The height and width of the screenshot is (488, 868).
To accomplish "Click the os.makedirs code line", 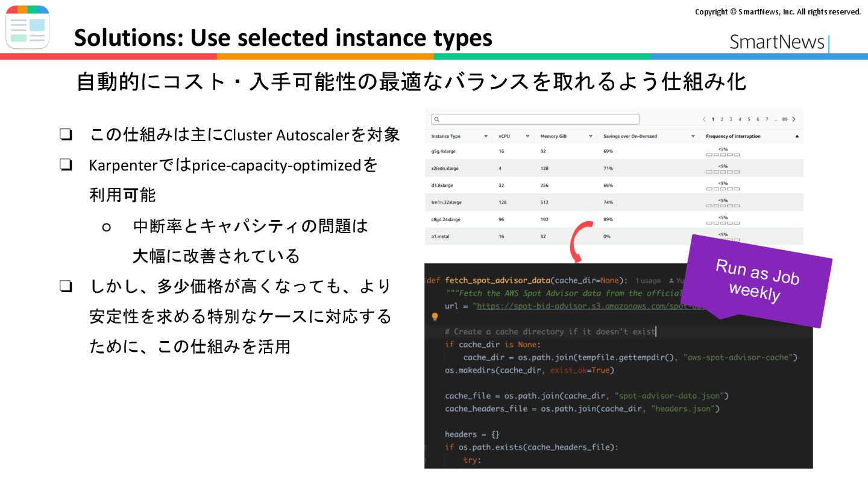I will [x=529, y=370].
